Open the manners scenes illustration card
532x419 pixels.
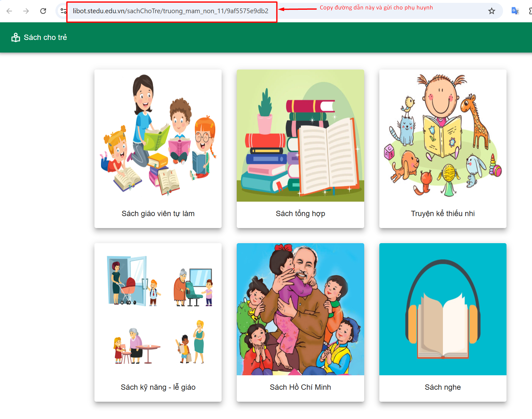coord(158,309)
